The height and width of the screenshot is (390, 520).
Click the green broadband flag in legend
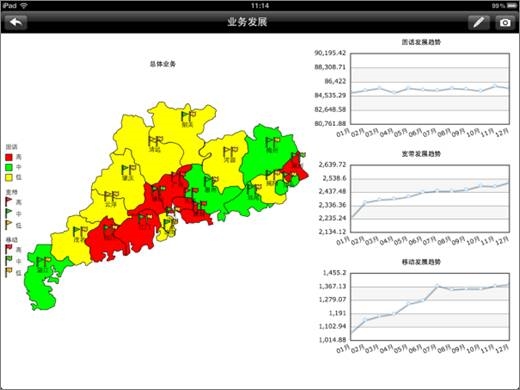[9, 213]
